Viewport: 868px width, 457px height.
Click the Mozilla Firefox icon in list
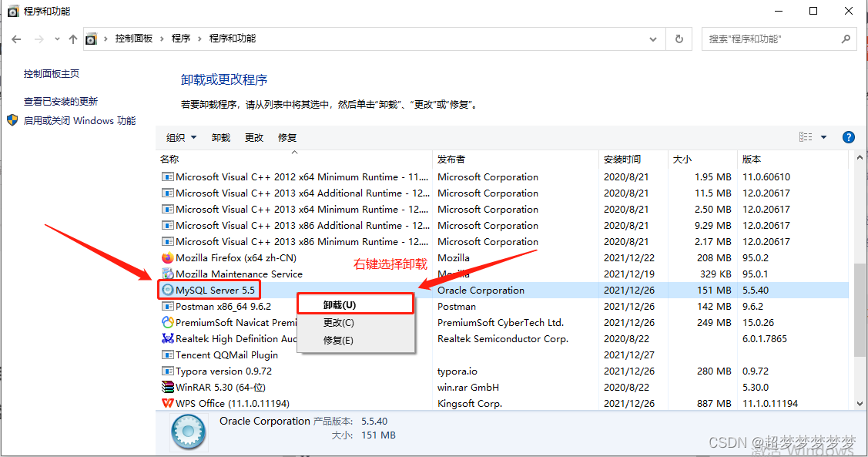point(167,257)
